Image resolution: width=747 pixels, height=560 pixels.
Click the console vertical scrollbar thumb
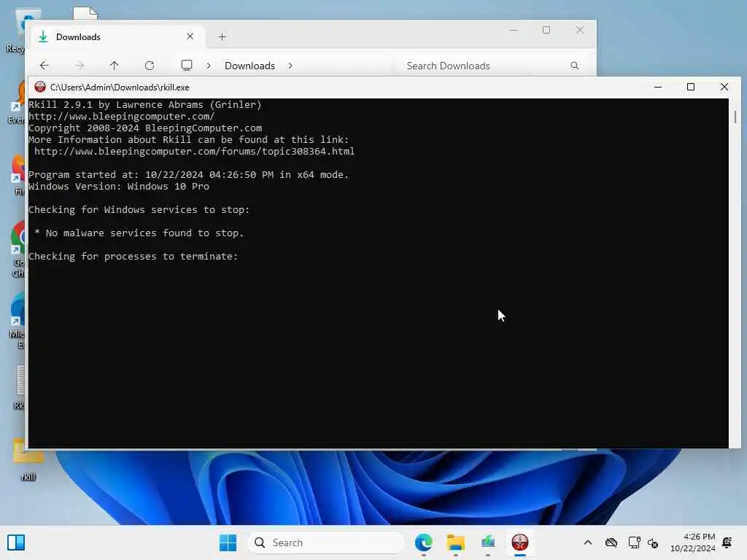(x=735, y=117)
